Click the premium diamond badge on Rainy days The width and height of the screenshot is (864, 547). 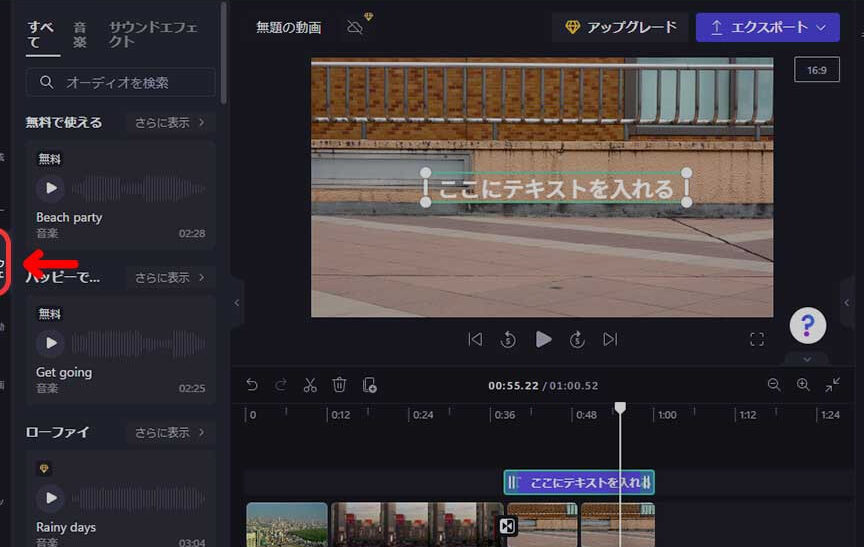point(44,469)
